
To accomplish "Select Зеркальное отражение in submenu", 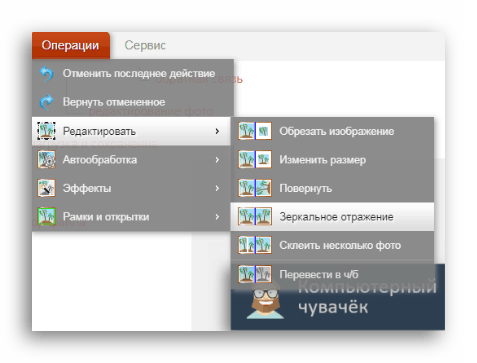I will tap(332, 217).
